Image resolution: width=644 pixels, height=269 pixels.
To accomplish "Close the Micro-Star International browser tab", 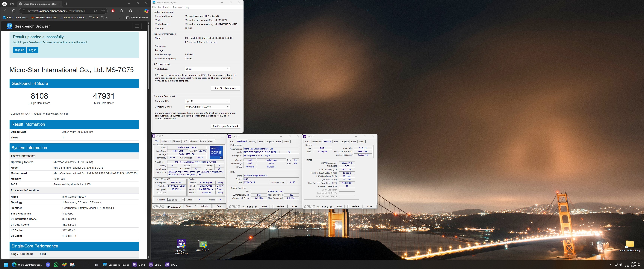I will [59, 4].
